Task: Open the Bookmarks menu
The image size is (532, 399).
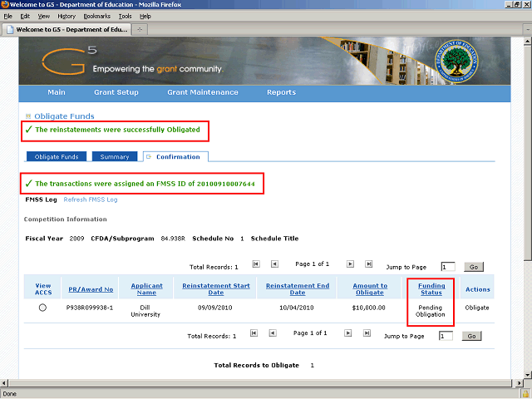Action: coord(97,17)
